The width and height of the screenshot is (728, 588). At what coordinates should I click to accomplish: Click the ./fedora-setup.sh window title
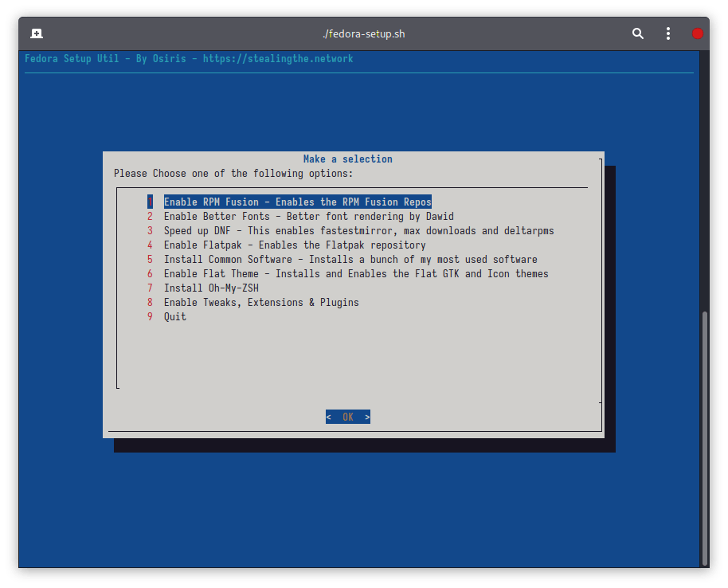pos(364,34)
